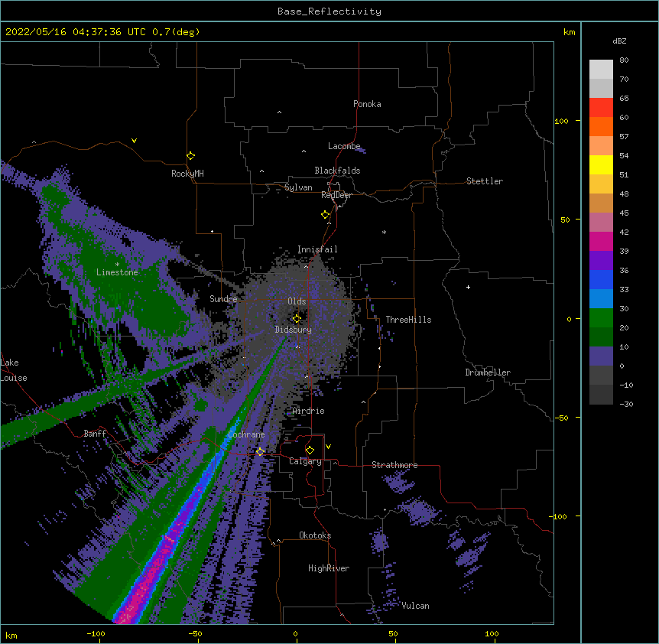Click the Blackfalds city label

click(337, 171)
